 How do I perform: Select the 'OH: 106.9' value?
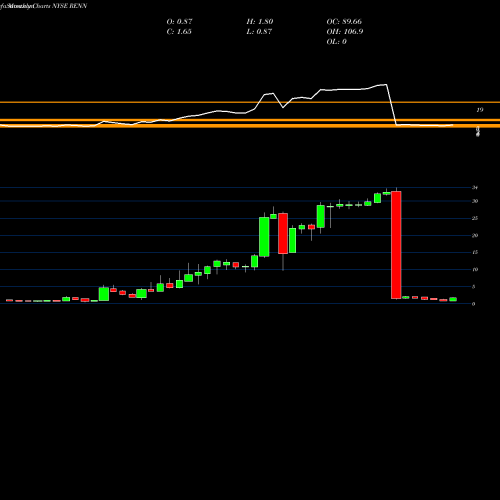pos(345,31)
